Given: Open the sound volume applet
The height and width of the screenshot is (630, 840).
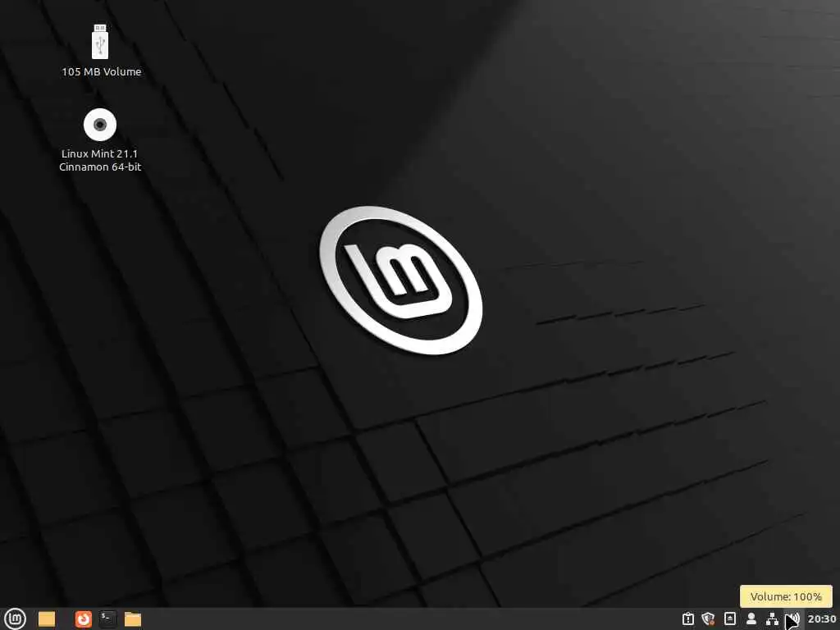Looking at the screenshot, I should click(793, 619).
